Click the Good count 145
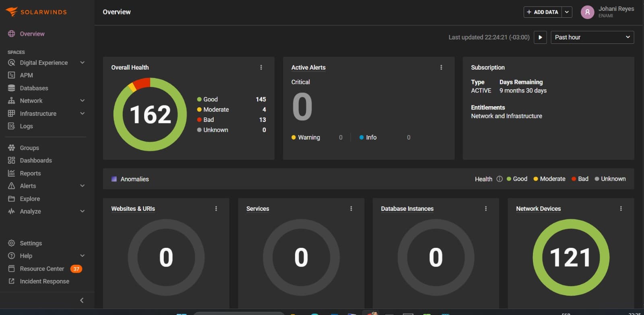The width and height of the screenshot is (644, 315). (x=261, y=99)
